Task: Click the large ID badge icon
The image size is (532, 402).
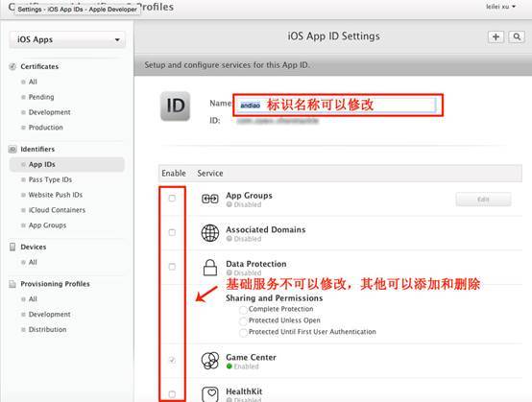Action: pos(175,106)
